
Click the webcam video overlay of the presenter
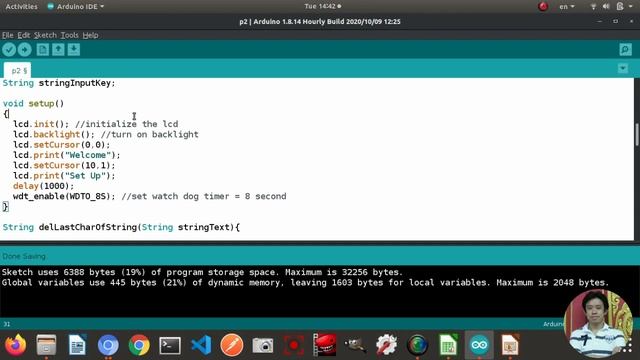[x=598, y=324]
